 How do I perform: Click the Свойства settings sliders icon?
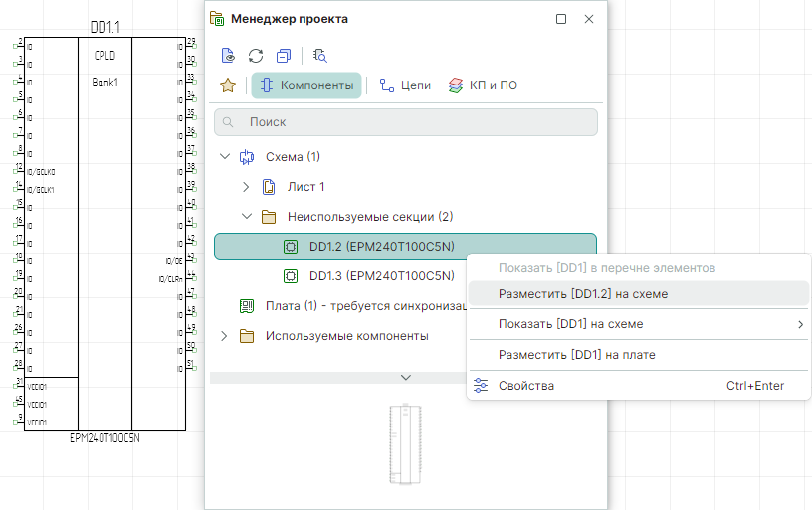(482, 386)
